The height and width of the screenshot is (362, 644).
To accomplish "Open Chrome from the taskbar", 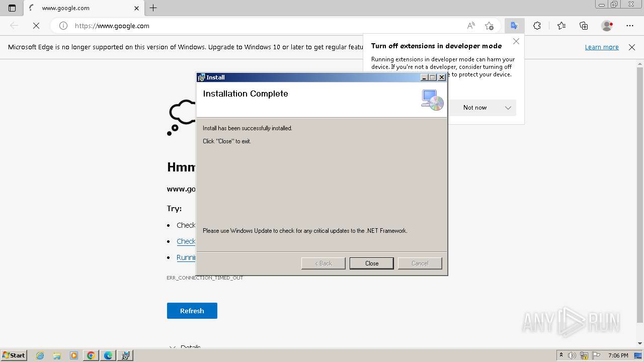I will 91,355.
